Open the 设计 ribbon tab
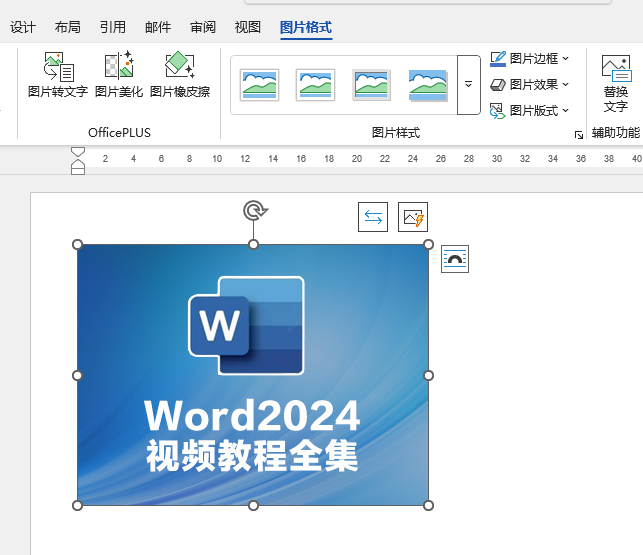This screenshot has height=555, width=643. tap(23, 27)
